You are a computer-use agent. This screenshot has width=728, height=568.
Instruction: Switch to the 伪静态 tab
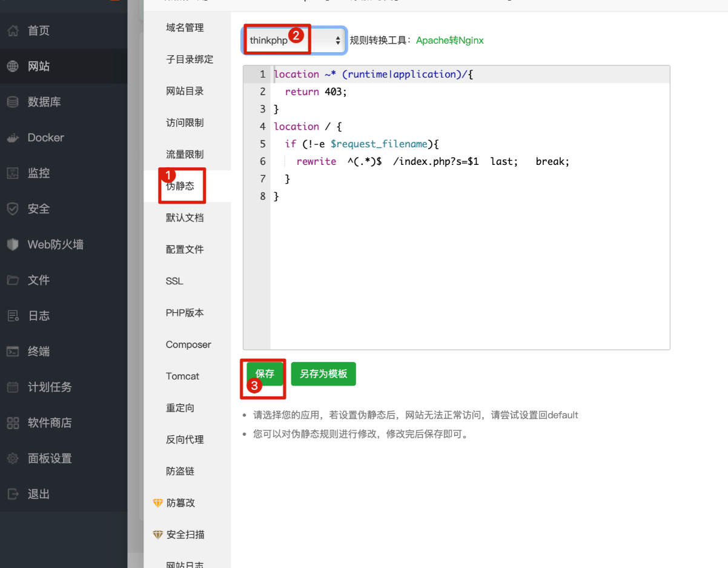click(180, 186)
